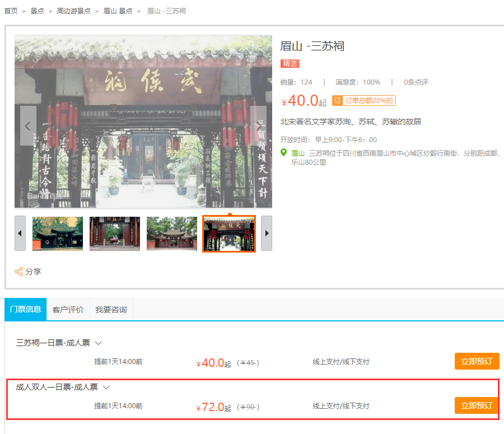Advance to next photo in main image

[x=258, y=126]
